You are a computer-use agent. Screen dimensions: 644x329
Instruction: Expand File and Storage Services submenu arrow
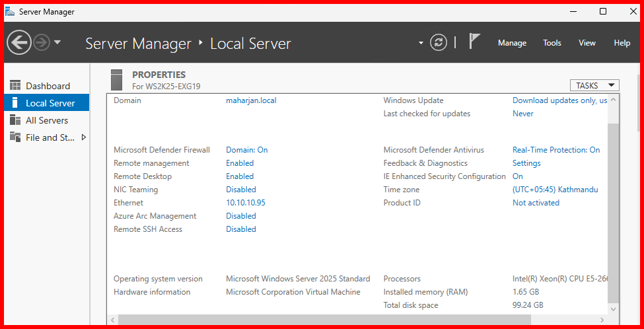click(83, 137)
